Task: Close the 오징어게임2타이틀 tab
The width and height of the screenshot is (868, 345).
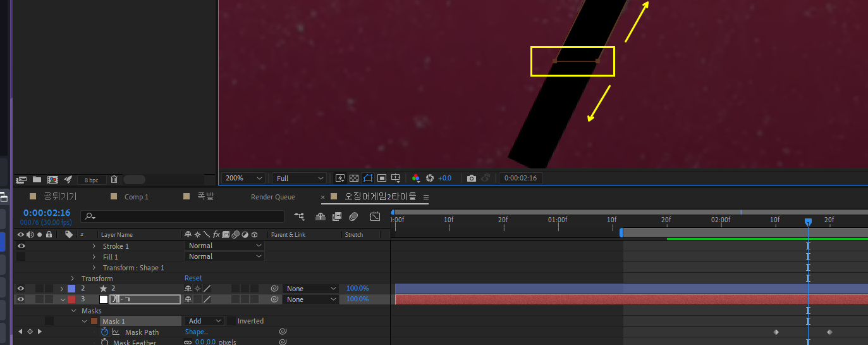Action: [323, 197]
